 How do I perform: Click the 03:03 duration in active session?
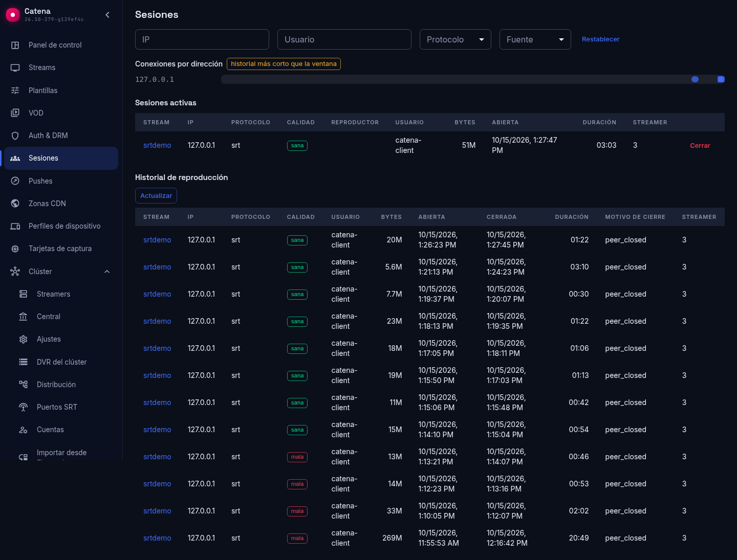[x=606, y=145]
